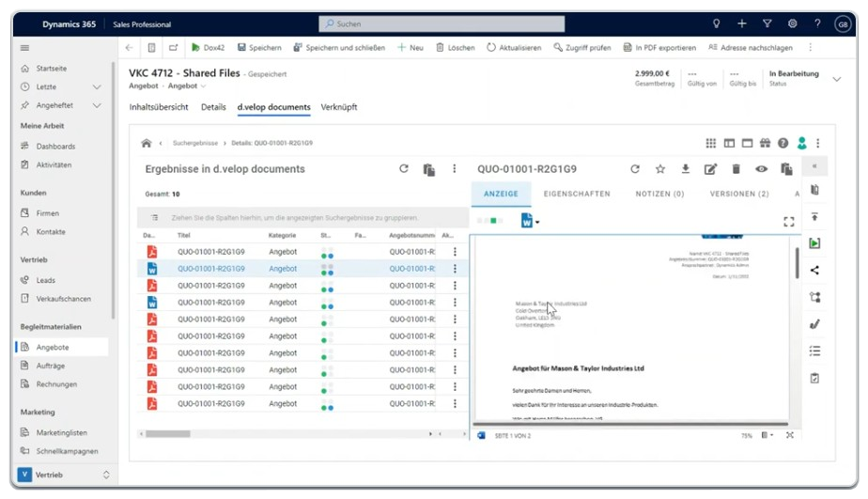Viewport: 868px width, 499px height.
Task: Toggle the hamburger navigation menu
Action: tap(25, 48)
